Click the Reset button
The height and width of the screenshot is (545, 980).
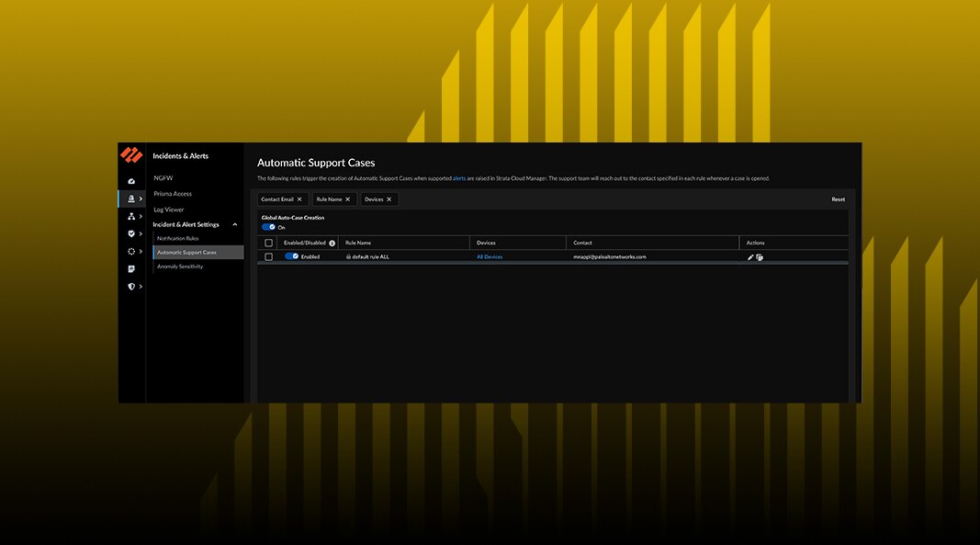click(x=838, y=199)
